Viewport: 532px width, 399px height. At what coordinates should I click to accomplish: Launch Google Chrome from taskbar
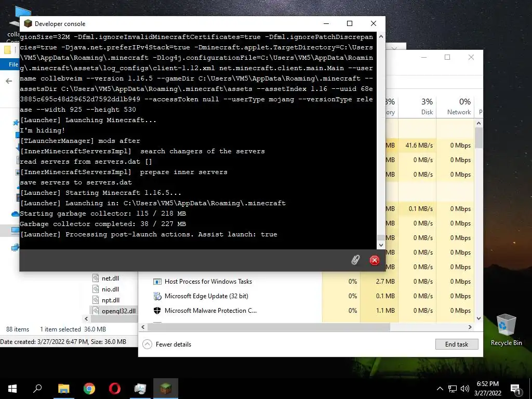click(89, 389)
